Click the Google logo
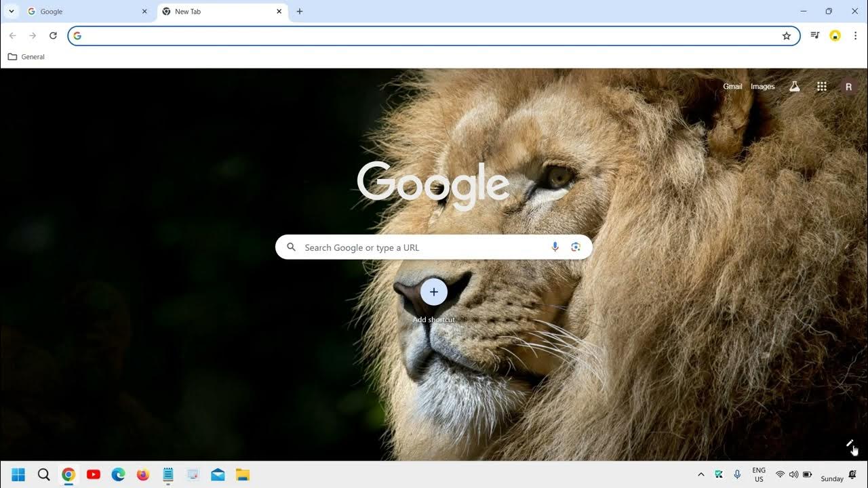The height and width of the screenshot is (488, 868). tap(433, 184)
